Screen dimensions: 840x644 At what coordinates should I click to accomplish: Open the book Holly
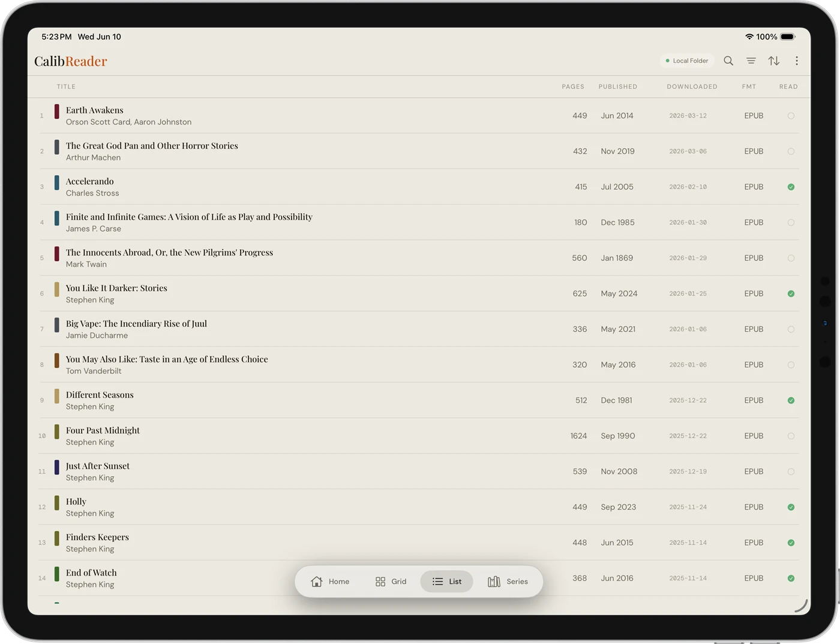point(76,502)
